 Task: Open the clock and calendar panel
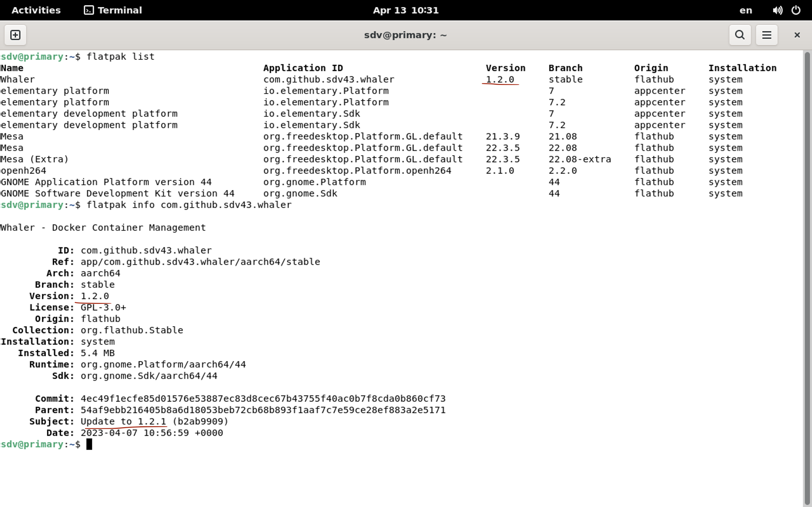pos(405,10)
